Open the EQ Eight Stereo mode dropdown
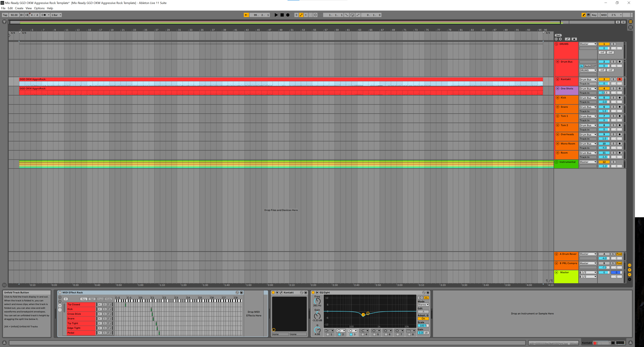Image resolution: width=644 pixels, height=347 pixels. [x=423, y=305]
